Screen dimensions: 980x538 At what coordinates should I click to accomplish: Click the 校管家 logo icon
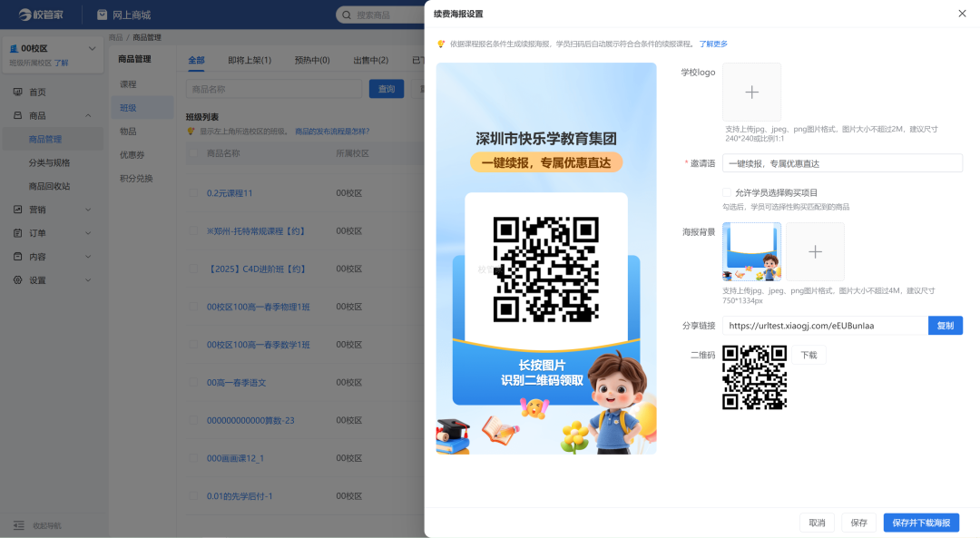click(x=25, y=15)
